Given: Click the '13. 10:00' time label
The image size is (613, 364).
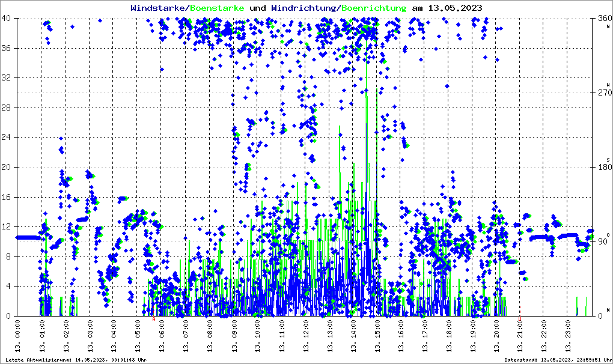Looking at the screenshot, I should pos(257,336).
